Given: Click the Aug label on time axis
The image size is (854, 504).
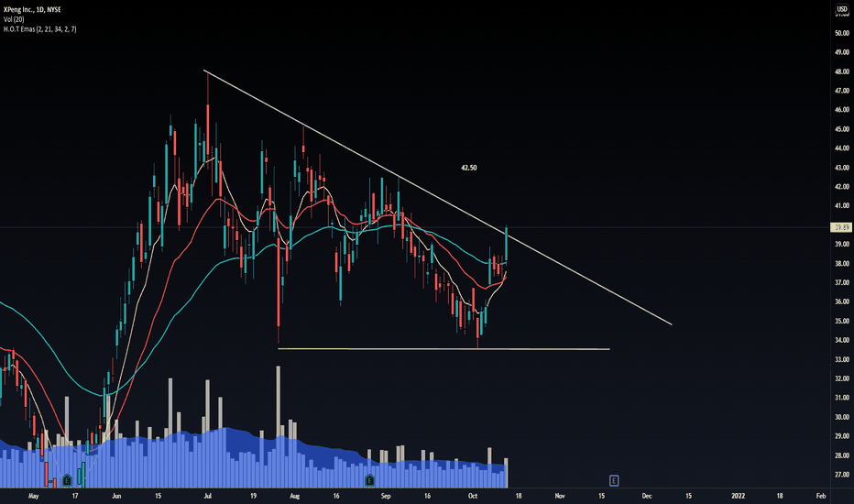Looking at the screenshot, I should click(x=295, y=496).
